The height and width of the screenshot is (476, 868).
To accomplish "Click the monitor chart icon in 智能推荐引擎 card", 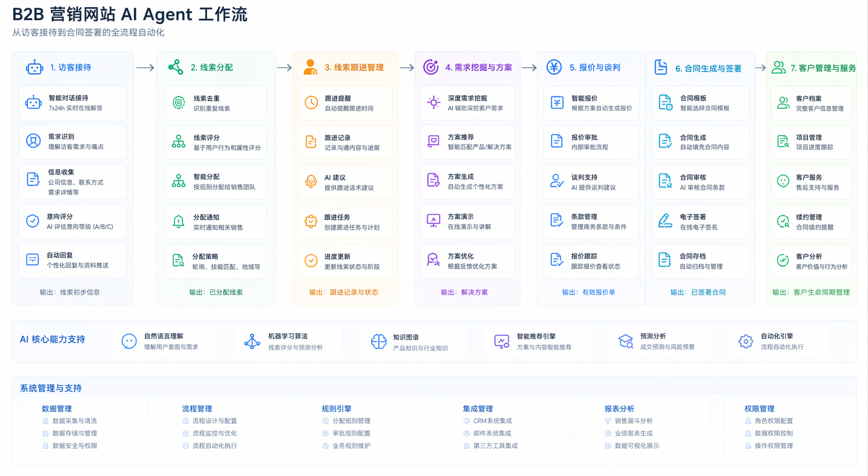I will [502, 341].
